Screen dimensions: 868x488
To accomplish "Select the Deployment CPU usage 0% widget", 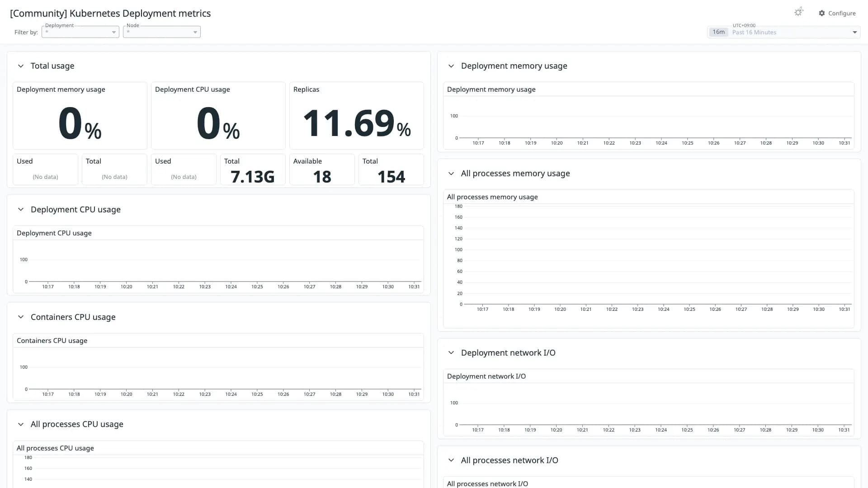I will point(218,116).
